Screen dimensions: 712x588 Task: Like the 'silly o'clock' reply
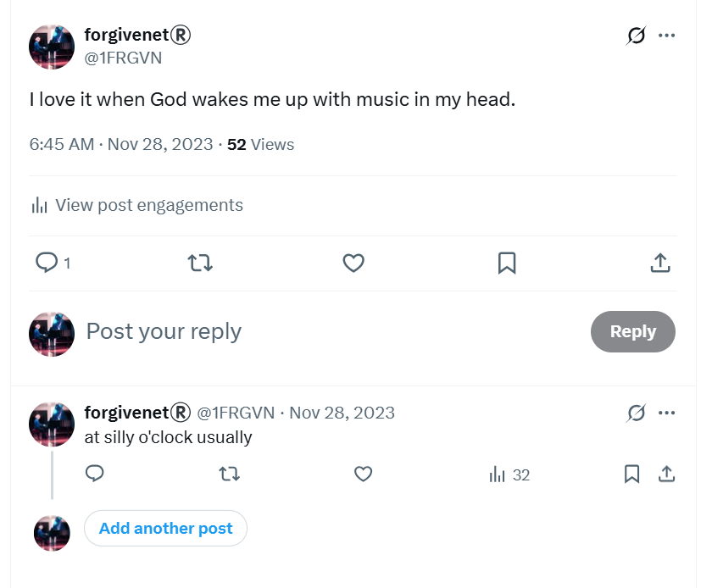(363, 474)
